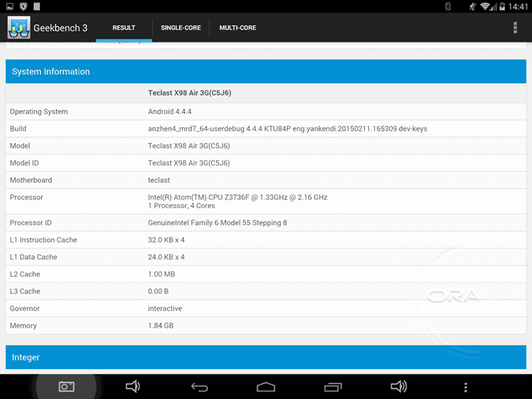The image size is (532, 399).
Task: Raise volume with the volume-up nav button
Action: coord(399,386)
